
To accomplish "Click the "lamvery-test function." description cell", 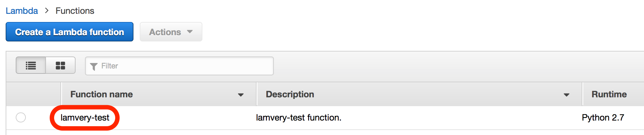I will tap(298, 118).
